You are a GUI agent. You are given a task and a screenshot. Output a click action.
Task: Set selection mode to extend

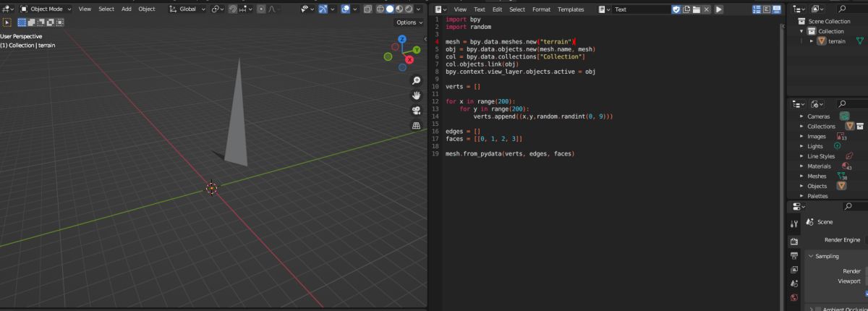32,22
